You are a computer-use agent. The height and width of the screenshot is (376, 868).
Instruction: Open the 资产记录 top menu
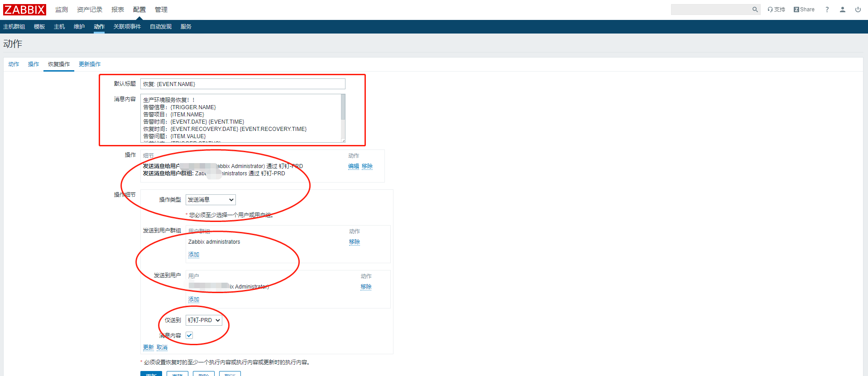click(x=90, y=10)
